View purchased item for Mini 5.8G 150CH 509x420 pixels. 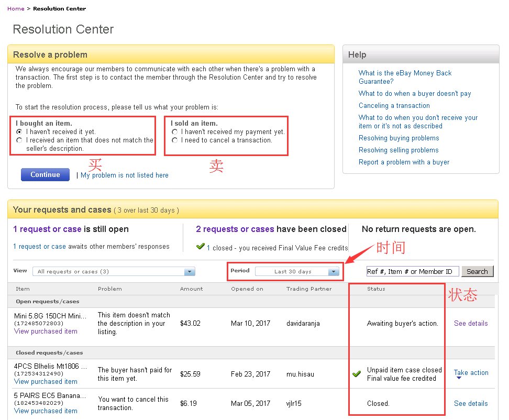click(x=46, y=331)
